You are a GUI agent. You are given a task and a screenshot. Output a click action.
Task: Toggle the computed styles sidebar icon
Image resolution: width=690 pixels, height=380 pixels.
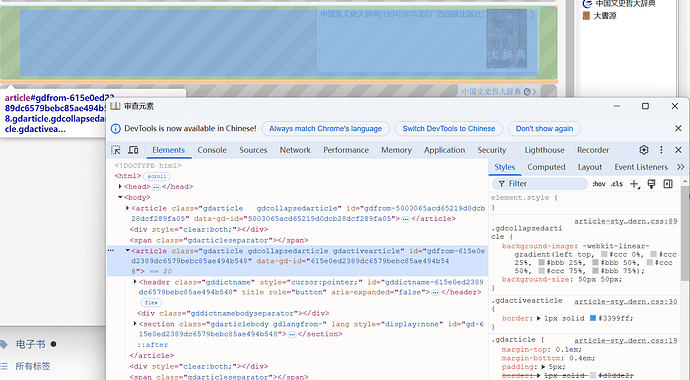coord(668,184)
